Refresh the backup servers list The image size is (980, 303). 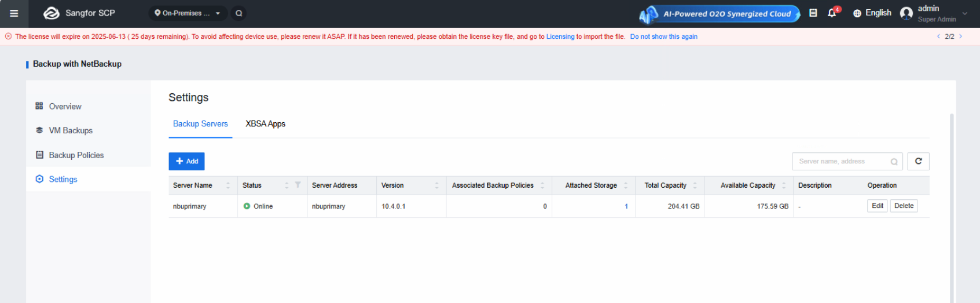pos(918,161)
